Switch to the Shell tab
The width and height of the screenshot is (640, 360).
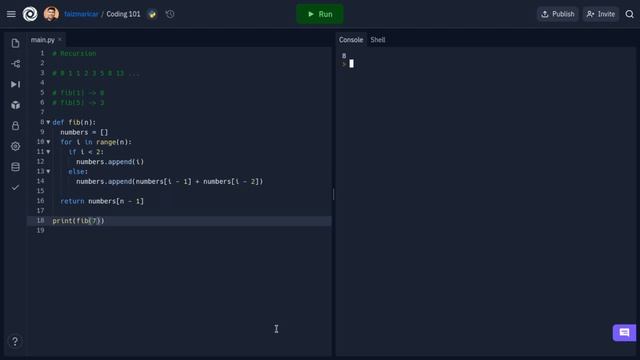378,40
